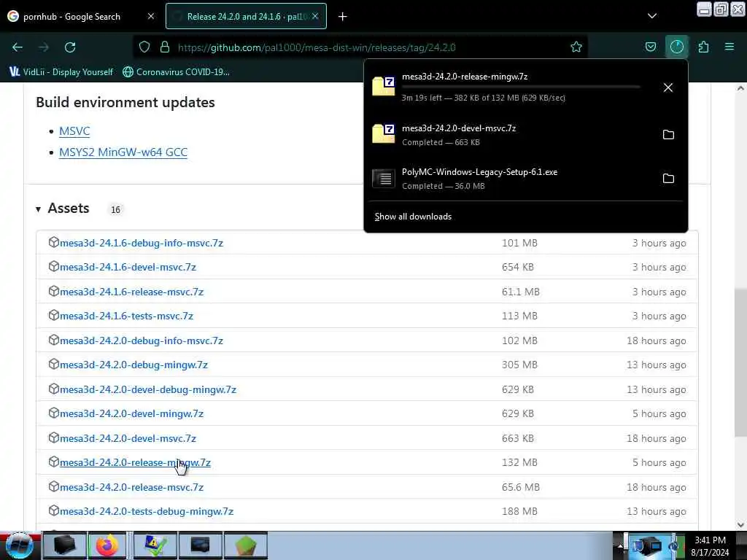Open the checkmark app taskbar icon
The image size is (747, 560).
click(x=155, y=545)
